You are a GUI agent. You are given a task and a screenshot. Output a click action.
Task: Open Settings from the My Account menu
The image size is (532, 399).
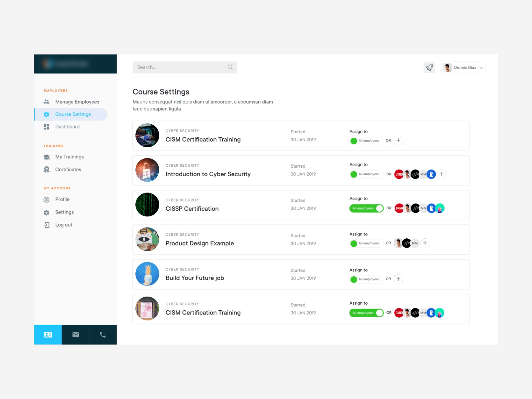click(x=64, y=212)
